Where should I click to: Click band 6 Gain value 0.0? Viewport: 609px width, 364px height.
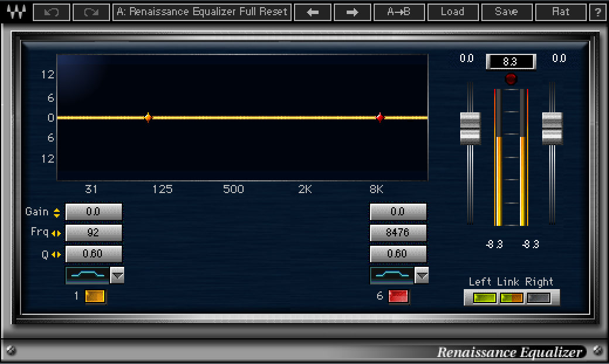398,211
